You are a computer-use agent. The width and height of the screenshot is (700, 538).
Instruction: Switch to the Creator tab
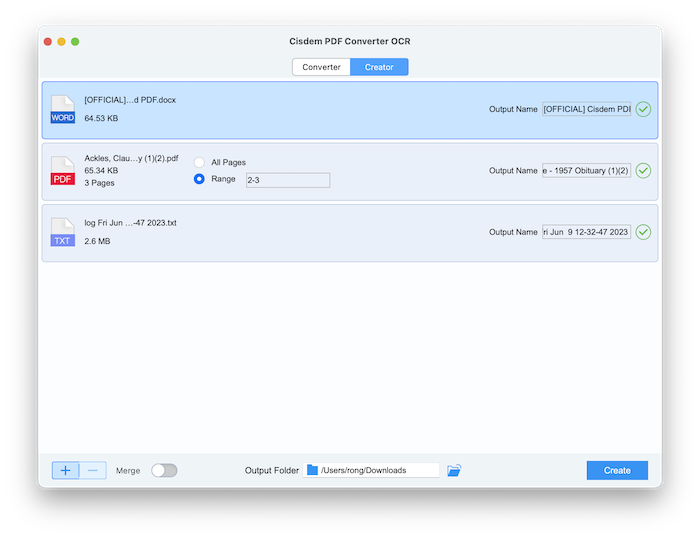coord(379,67)
